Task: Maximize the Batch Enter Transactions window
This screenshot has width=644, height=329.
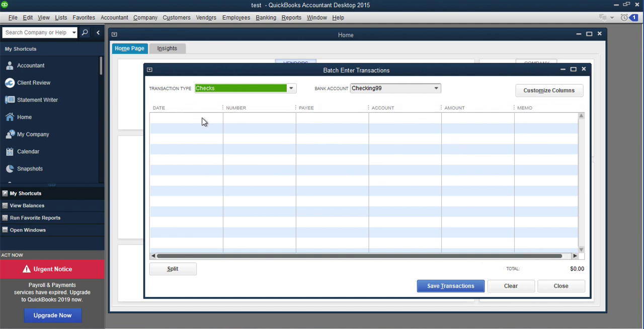Action: click(573, 70)
